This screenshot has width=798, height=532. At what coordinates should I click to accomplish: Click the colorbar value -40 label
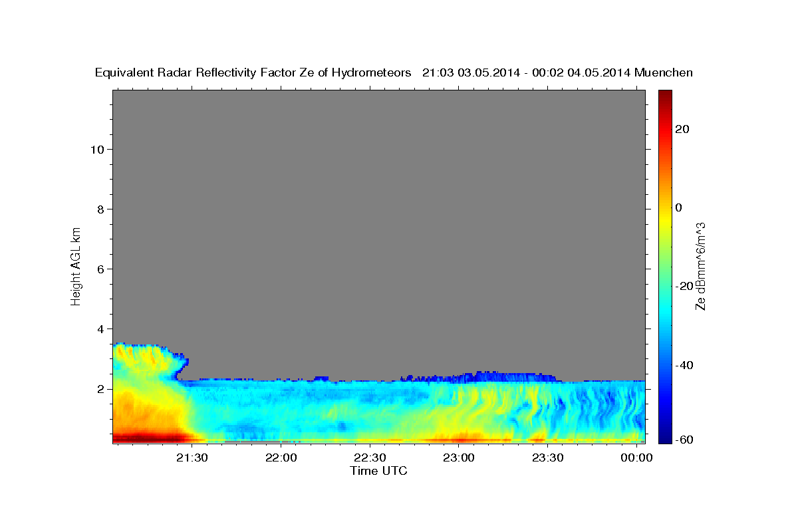click(684, 365)
